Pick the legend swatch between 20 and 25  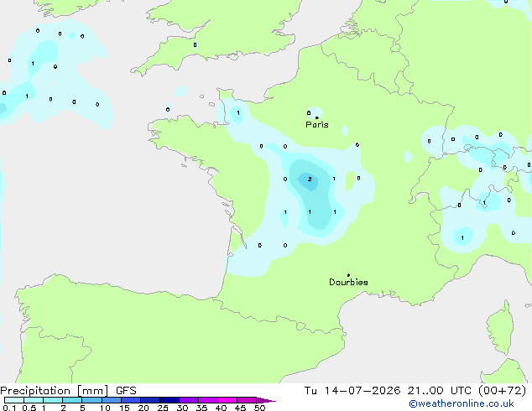coord(150,400)
